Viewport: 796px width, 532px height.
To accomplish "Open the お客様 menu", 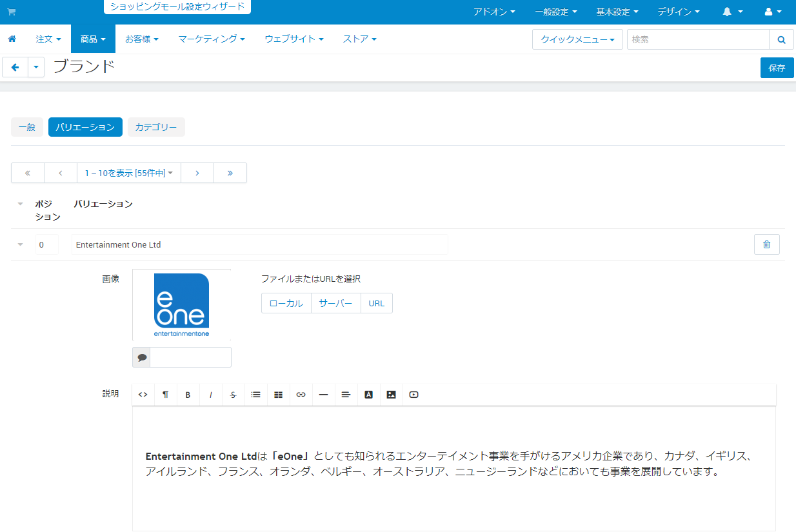I will pyautogui.click(x=141, y=39).
